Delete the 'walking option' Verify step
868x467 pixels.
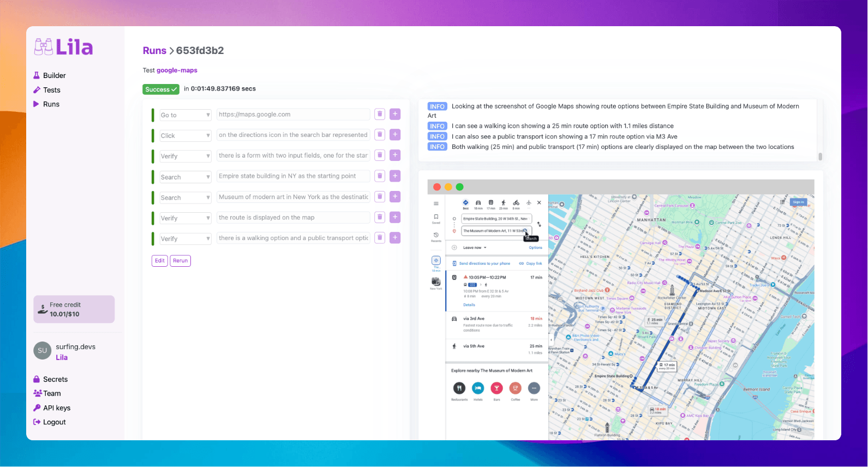(x=380, y=237)
